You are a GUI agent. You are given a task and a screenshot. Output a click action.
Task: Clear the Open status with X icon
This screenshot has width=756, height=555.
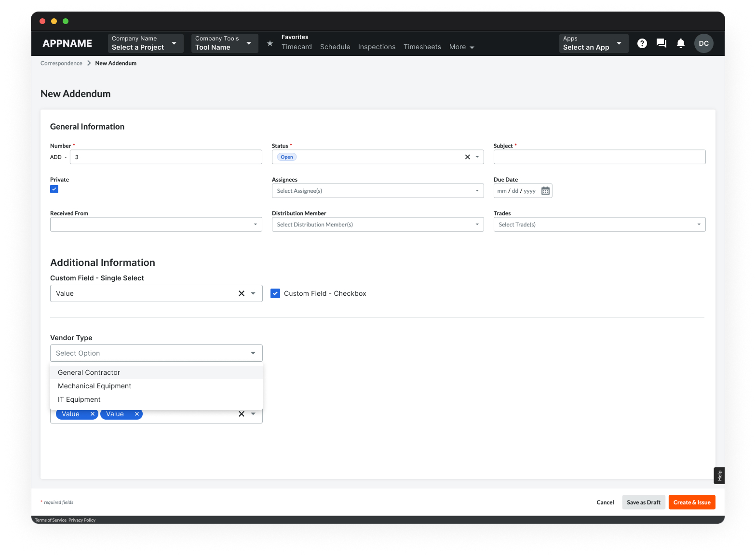click(467, 157)
